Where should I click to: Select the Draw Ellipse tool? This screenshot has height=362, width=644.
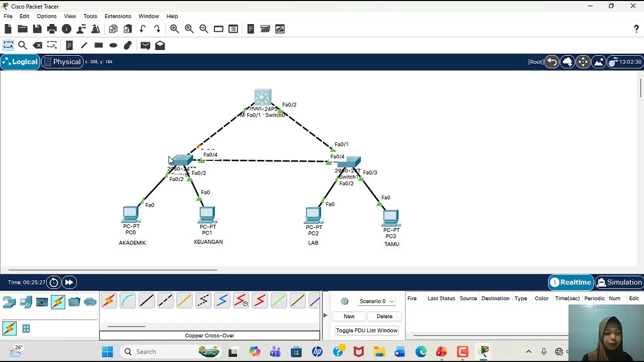click(113, 45)
